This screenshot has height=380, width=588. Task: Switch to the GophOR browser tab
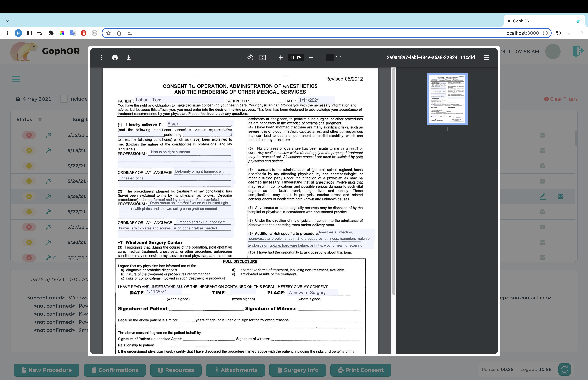coord(544,21)
